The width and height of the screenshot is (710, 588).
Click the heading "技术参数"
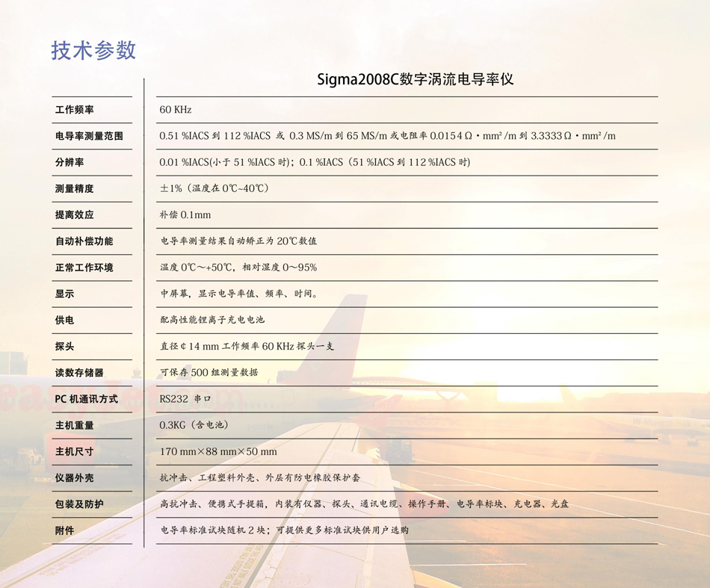[x=93, y=50]
